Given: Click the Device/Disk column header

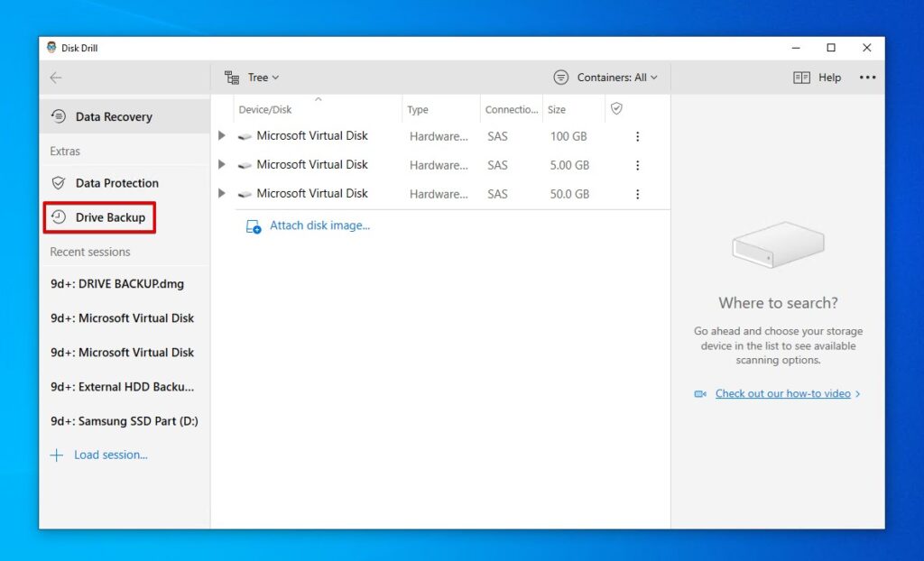Looking at the screenshot, I should (268, 108).
